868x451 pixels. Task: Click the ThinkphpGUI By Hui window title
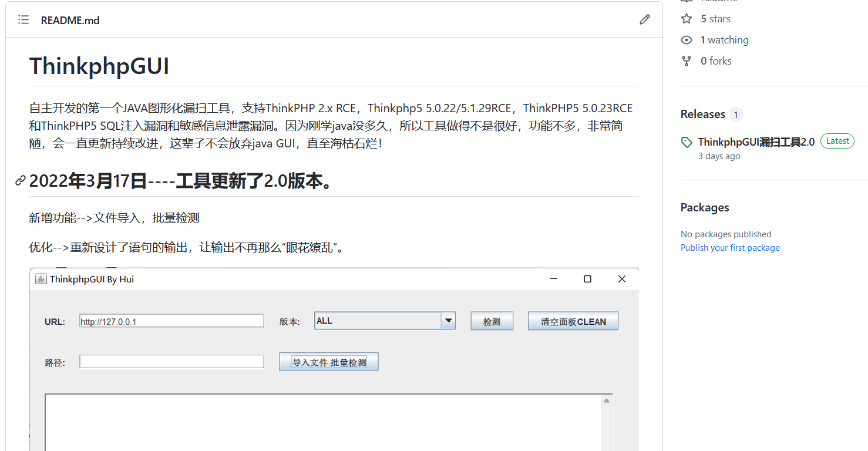click(92, 279)
